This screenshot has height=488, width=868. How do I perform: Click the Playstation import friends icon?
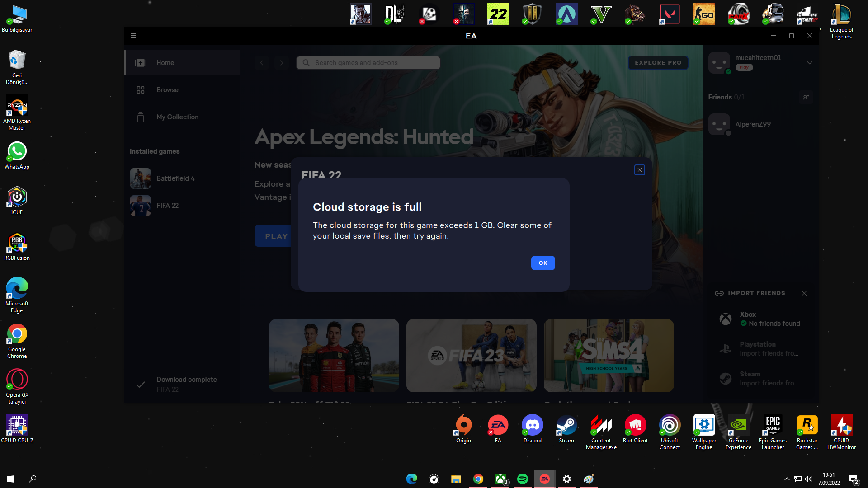coord(726,349)
